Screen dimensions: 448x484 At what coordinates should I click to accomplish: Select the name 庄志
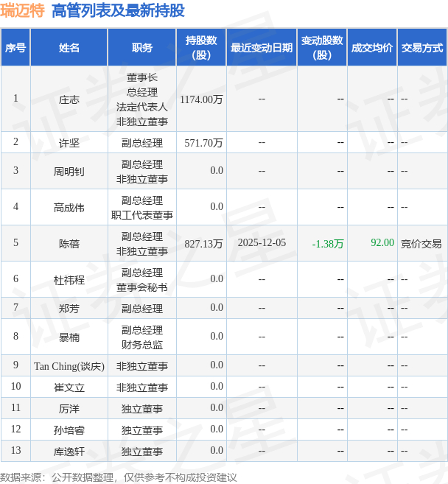69,99
